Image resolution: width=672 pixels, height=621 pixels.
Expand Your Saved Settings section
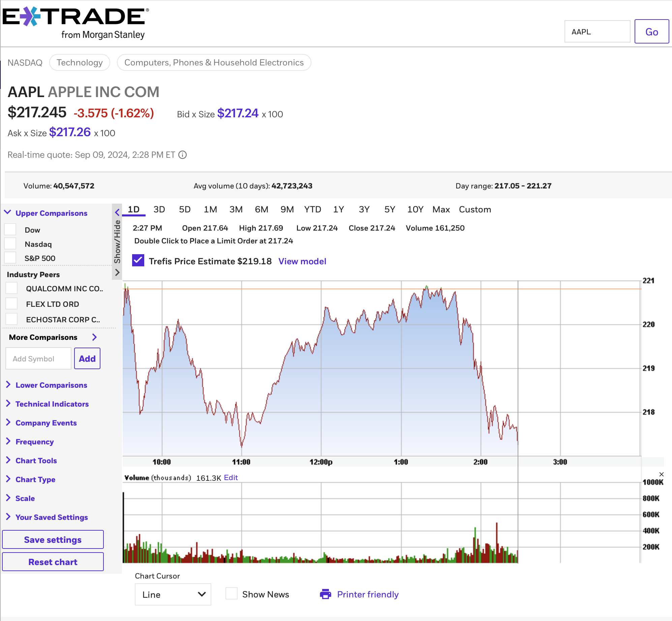47,517
